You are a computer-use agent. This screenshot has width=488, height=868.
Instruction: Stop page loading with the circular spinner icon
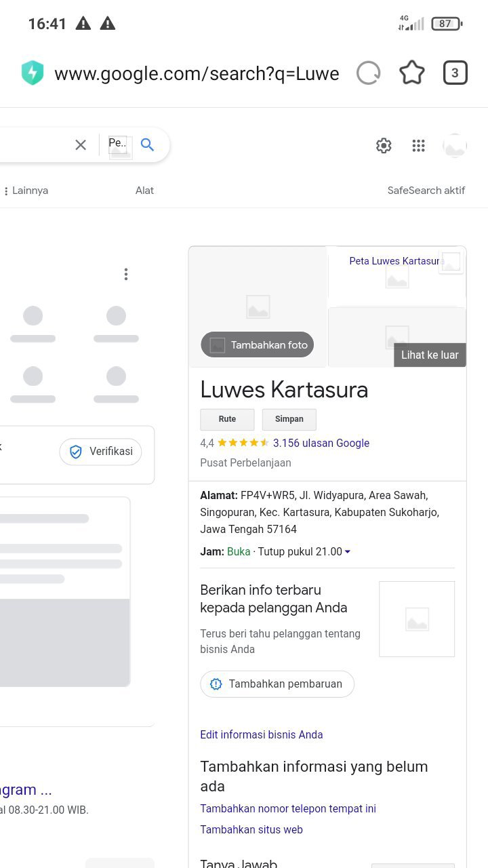point(369,73)
